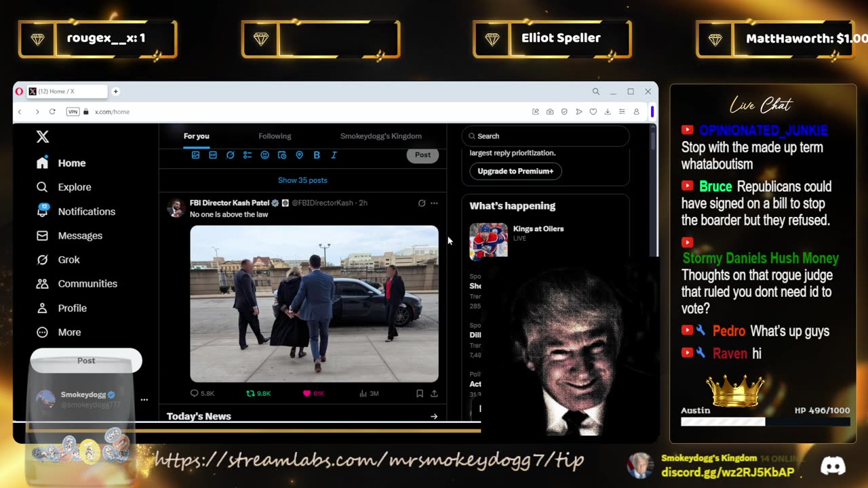Click Austin HP progress bar
Screen dimensions: 868x488
click(x=765, y=422)
